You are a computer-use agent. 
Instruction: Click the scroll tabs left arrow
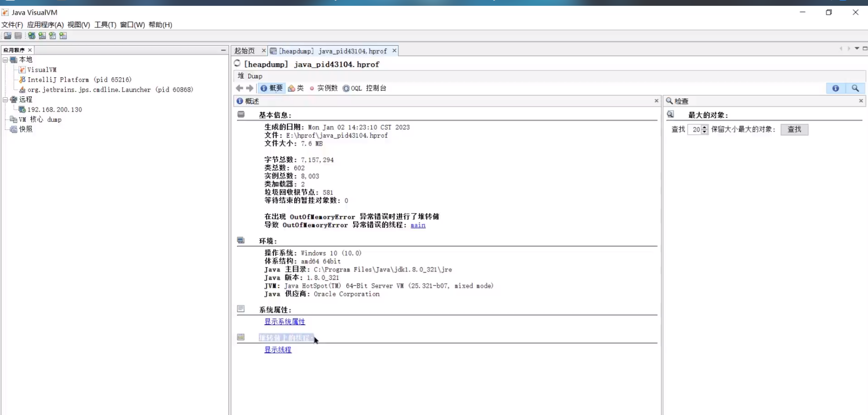[x=841, y=49]
